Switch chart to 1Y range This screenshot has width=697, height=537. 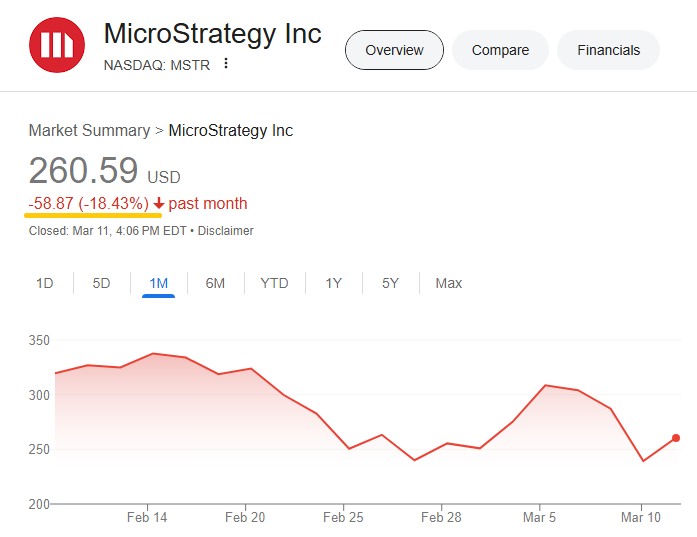[x=333, y=283]
